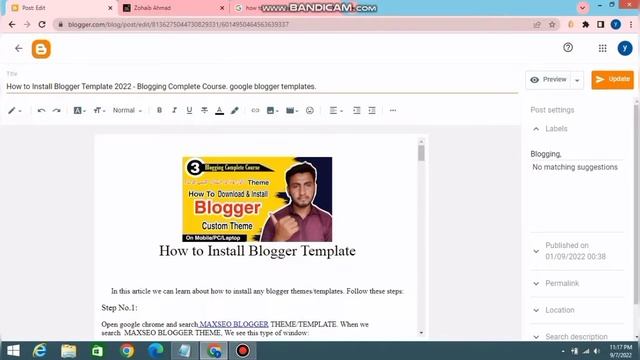Pick a text color
The image size is (640, 360).
(220, 111)
